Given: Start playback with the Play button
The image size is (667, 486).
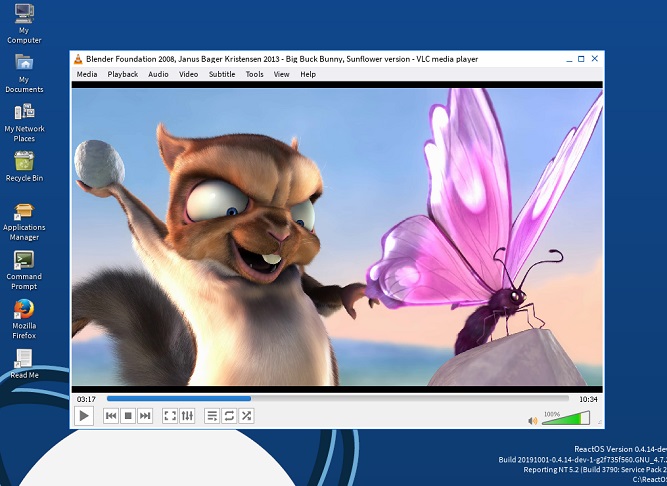Looking at the screenshot, I should [84, 416].
